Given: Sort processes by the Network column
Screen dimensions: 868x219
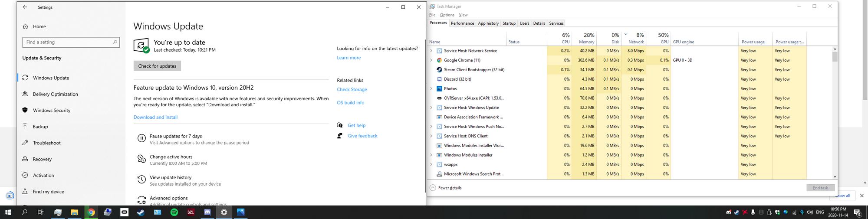Looking at the screenshot, I should point(634,38).
